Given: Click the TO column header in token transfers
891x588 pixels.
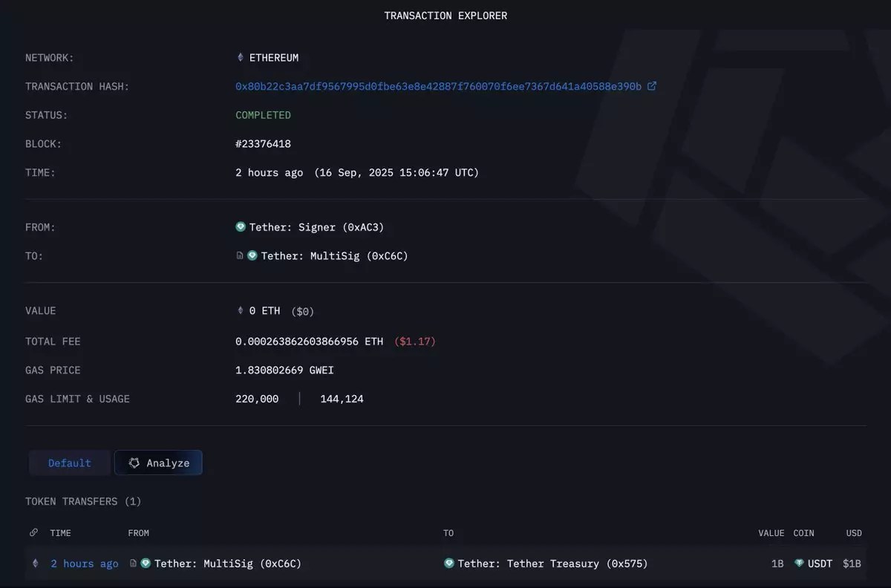Looking at the screenshot, I should [x=448, y=533].
